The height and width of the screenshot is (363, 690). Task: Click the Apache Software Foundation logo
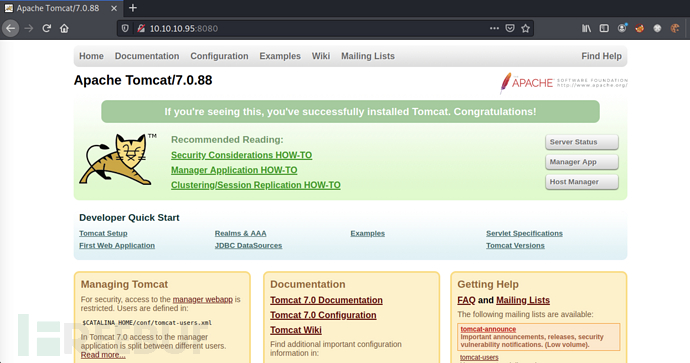point(564,83)
